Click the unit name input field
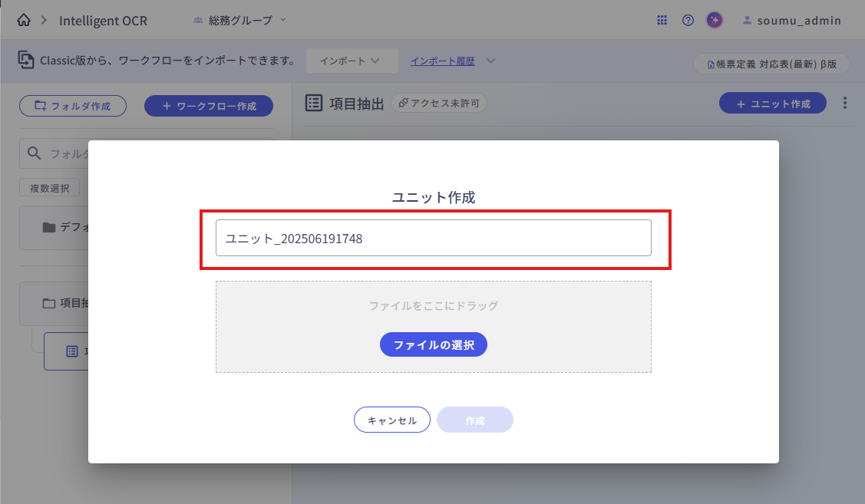Image resolution: width=865 pixels, height=504 pixels. [434, 239]
